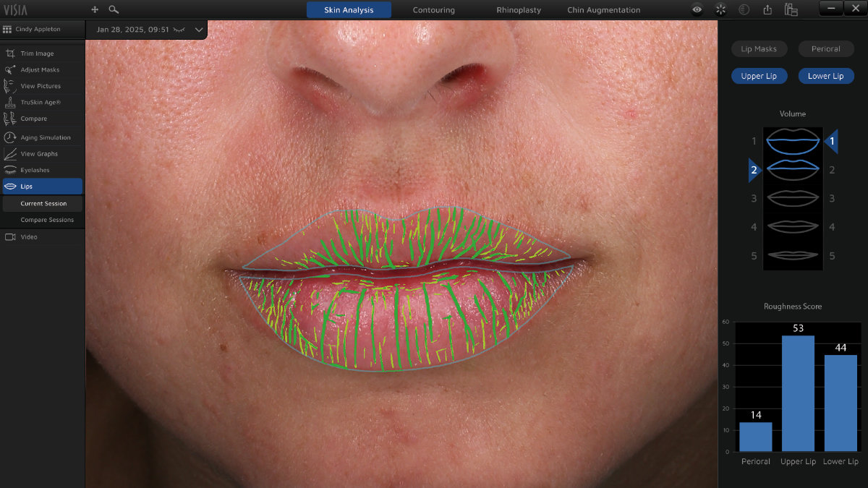Screen dimensions: 868x488
Task: Switch to the Rhinoplasty tab
Action: point(518,9)
